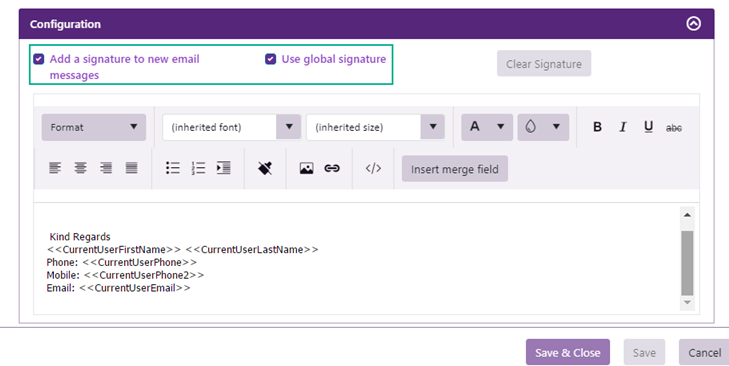Click the <<CurrentUserFirstName>> merge field text
This screenshot has width=729, height=366.
pos(113,250)
